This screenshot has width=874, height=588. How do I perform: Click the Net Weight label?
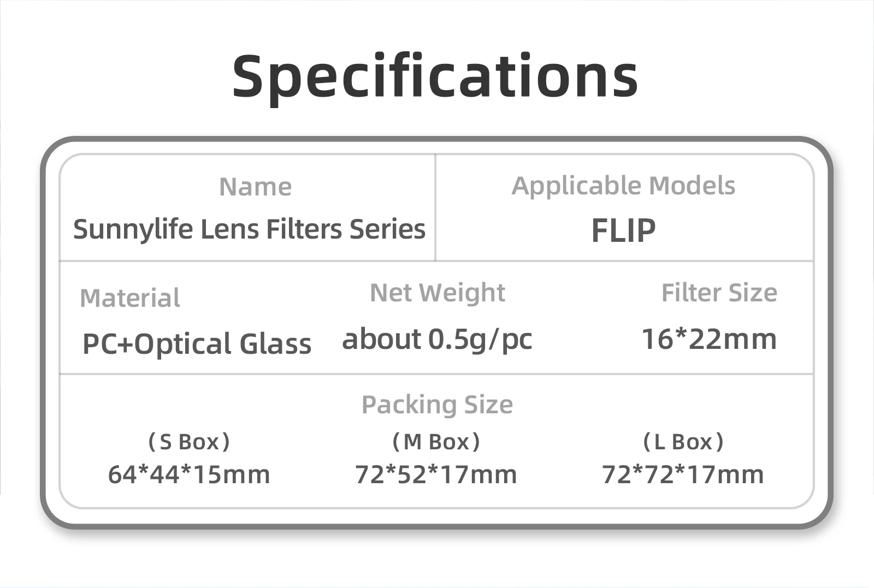coord(437,293)
